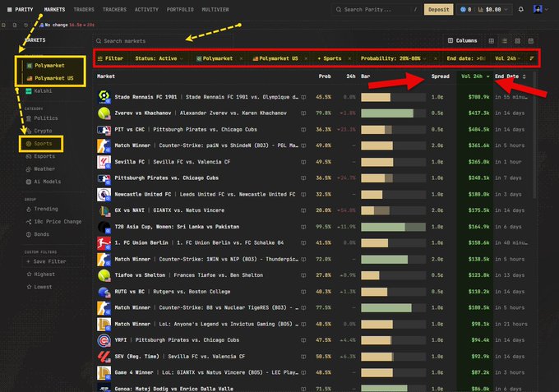Click the probability bar for GX vs NAVI row
559x392 pixels.
[393, 210]
